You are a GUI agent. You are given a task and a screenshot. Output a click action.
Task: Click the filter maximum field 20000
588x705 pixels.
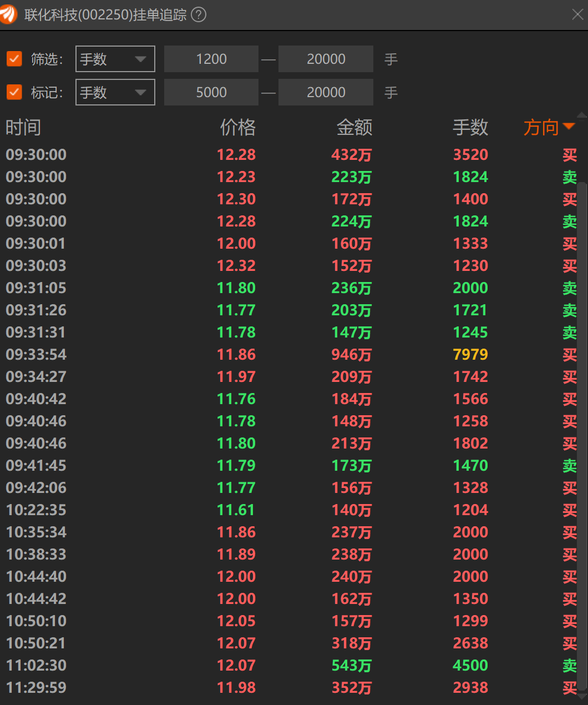(326, 59)
